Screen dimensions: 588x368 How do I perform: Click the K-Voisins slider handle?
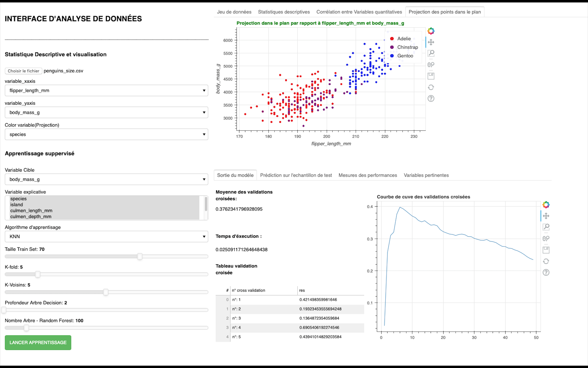(106, 292)
